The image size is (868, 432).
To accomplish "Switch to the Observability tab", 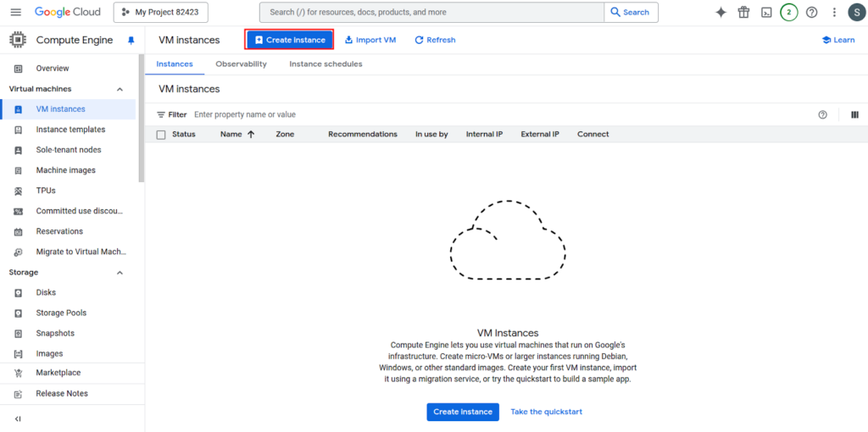I will [241, 64].
